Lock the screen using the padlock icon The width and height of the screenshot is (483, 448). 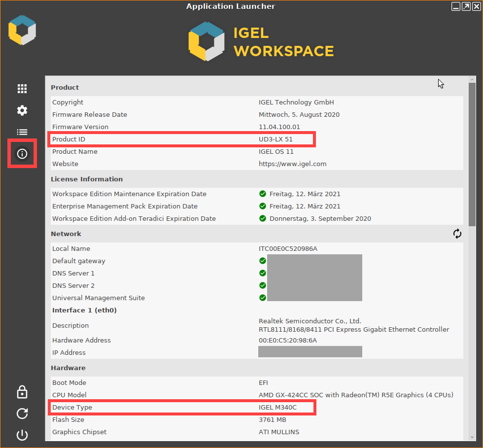(22, 392)
